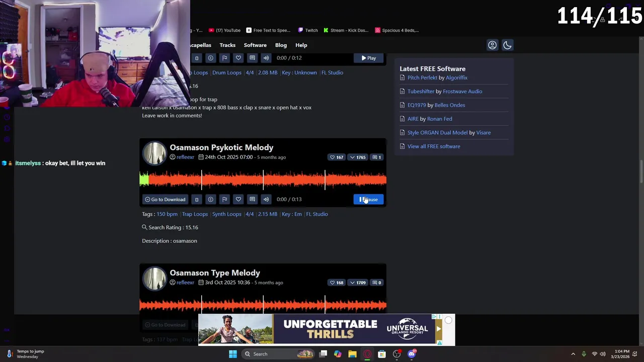Open EQ1979 software link
The width and height of the screenshot is (644, 362).
click(417, 105)
